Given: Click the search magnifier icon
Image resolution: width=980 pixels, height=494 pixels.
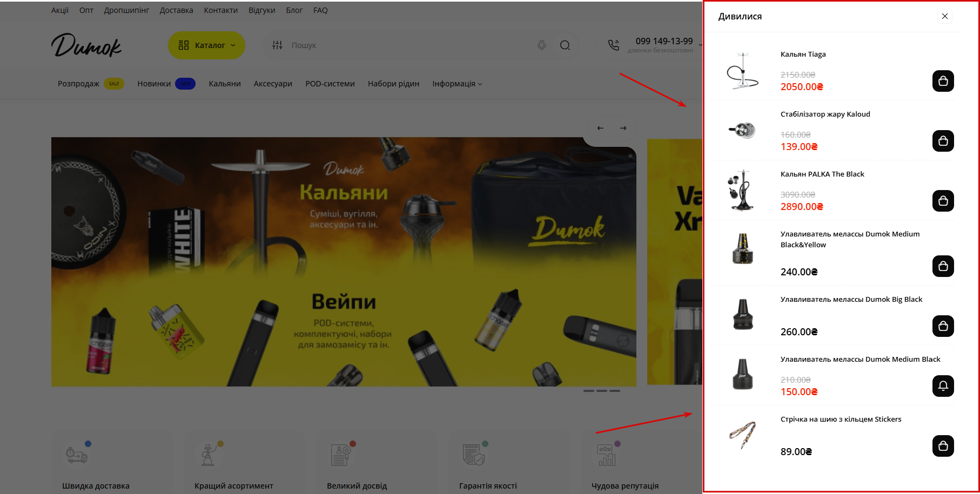Looking at the screenshot, I should tap(565, 45).
